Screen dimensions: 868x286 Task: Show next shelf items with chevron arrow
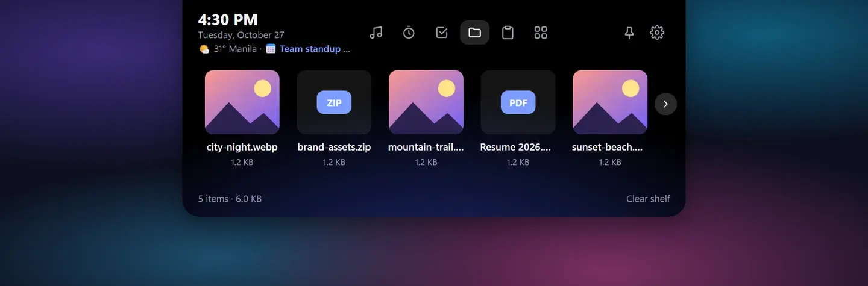tap(665, 104)
